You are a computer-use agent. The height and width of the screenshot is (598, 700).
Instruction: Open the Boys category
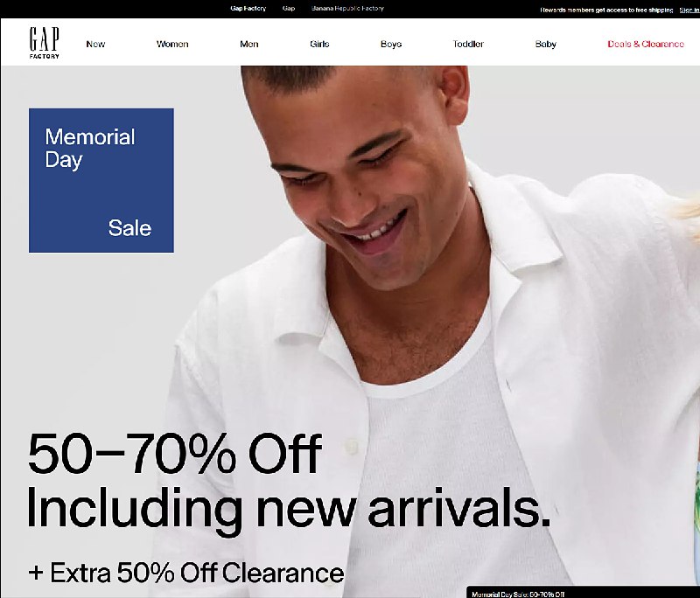click(x=391, y=44)
